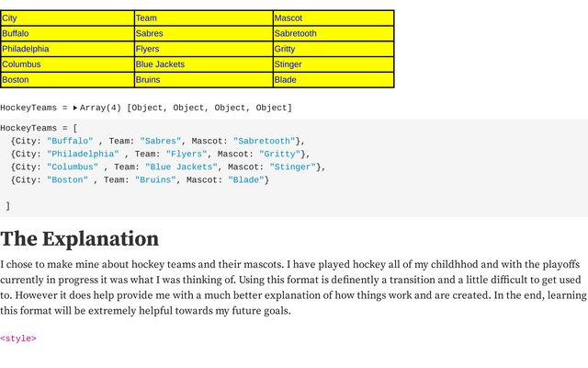Select the Sabres table cell
The height and width of the screenshot is (368, 588).
coord(203,33)
